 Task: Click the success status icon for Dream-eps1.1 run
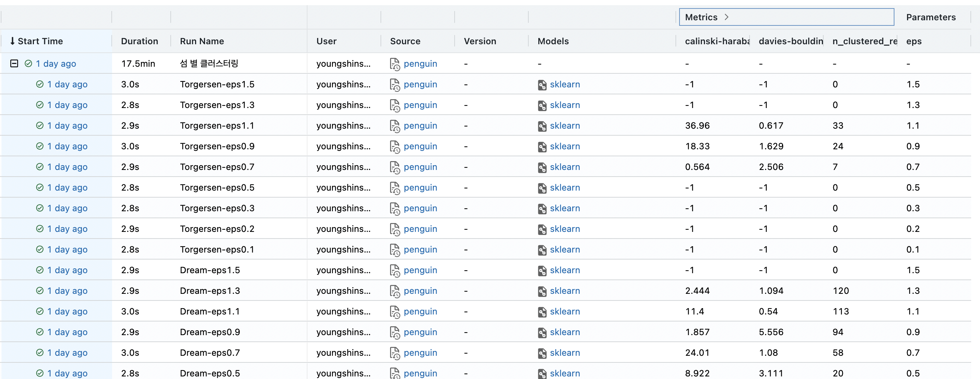(x=39, y=311)
